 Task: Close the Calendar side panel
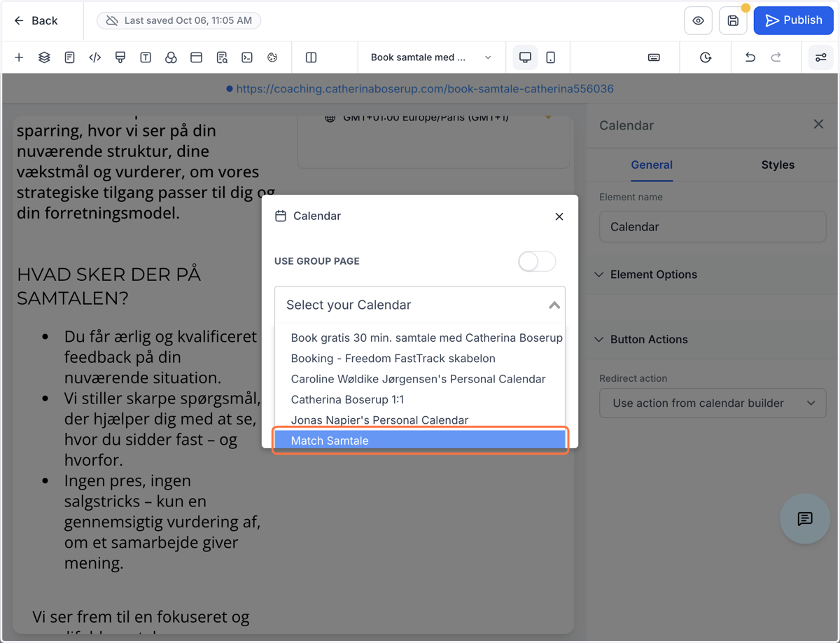click(818, 125)
